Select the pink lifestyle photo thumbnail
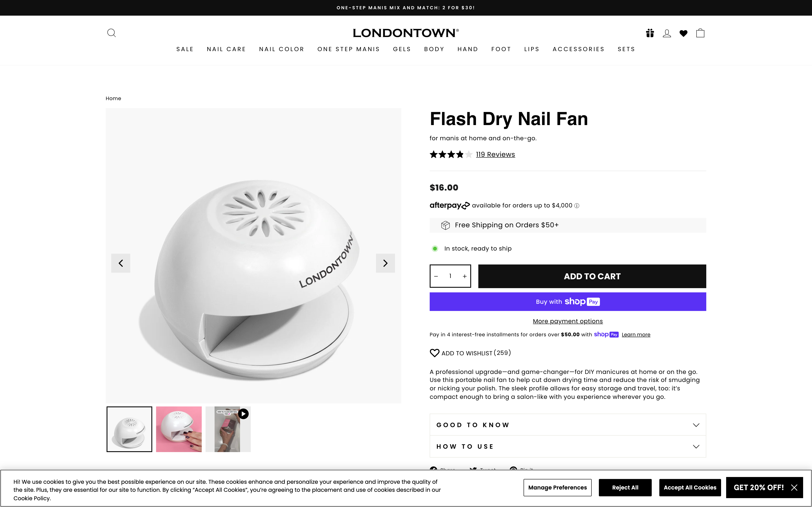Screen dimensions: 812x507 pos(178,429)
